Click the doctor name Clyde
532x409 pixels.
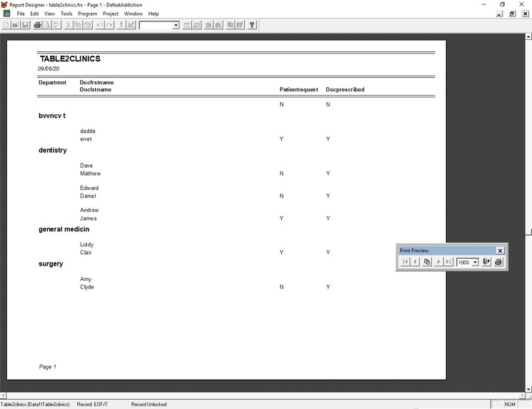click(x=87, y=287)
